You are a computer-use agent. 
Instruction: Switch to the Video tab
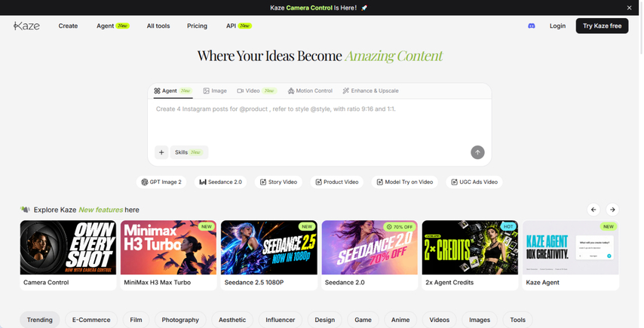[x=256, y=90]
